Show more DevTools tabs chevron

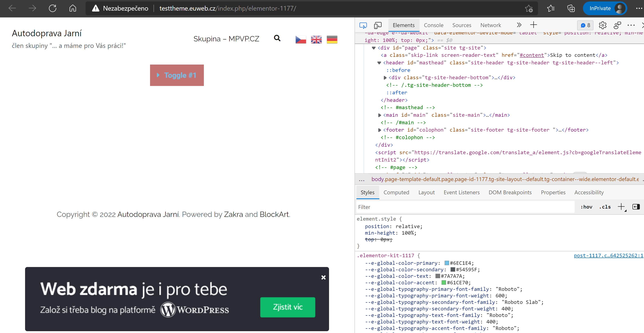[x=519, y=25]
